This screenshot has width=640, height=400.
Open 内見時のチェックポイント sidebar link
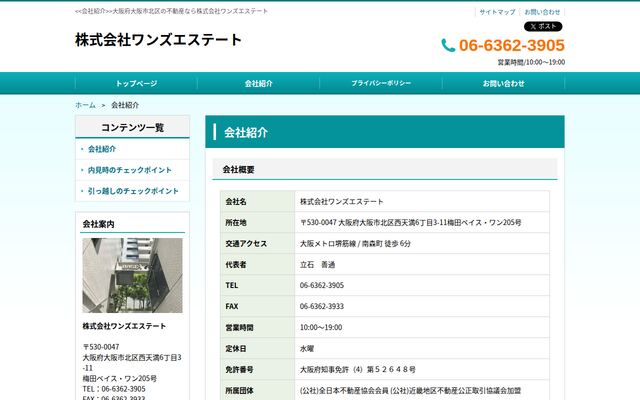(130, 170)
